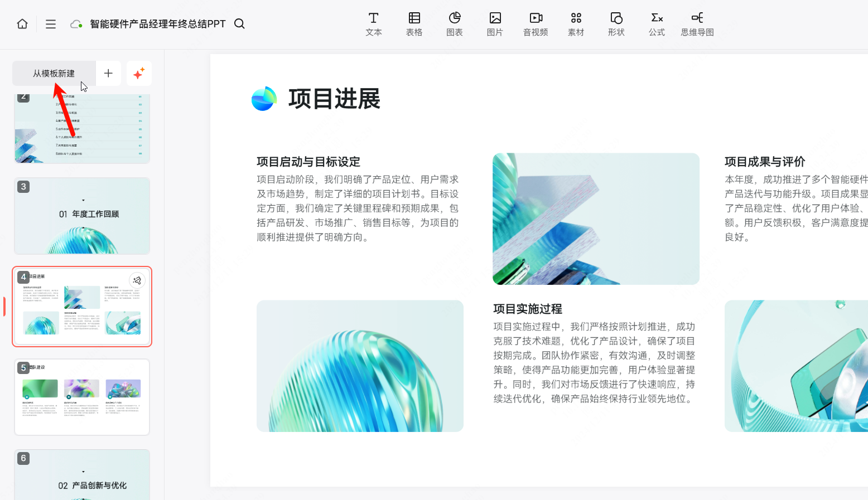Screen dimensions: 868x500
Task: Click 从模板新建 button
Action: click(x=54, y=73)
